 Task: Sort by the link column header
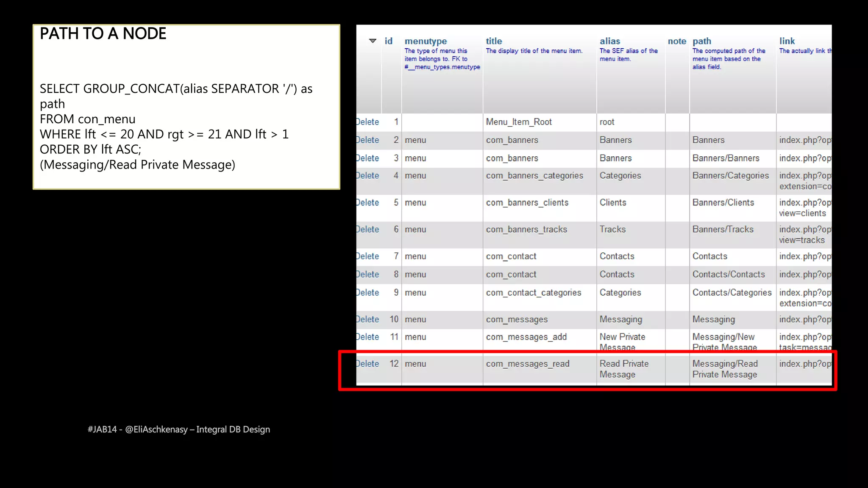pos(787,41)
